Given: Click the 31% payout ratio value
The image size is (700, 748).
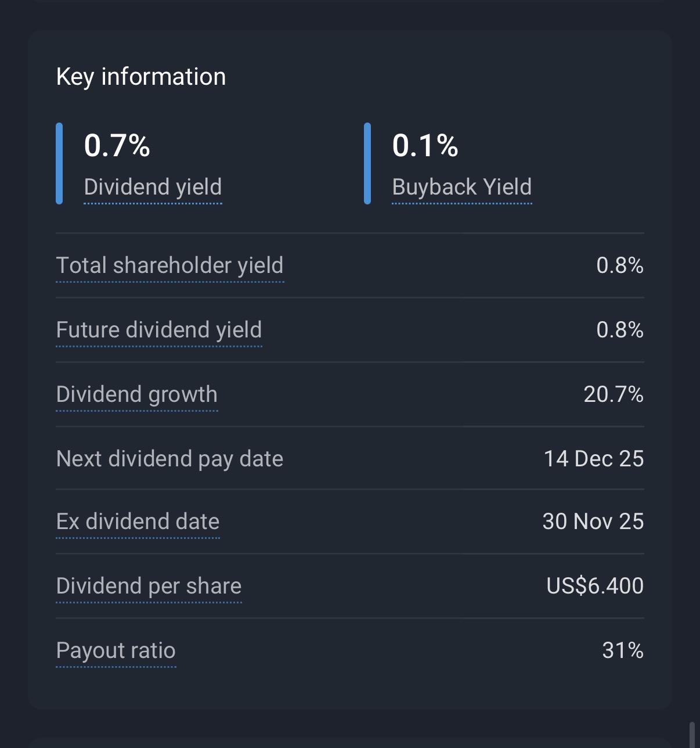Looking at the screenshot, I should pyautogui.click(x=623, y=650).
